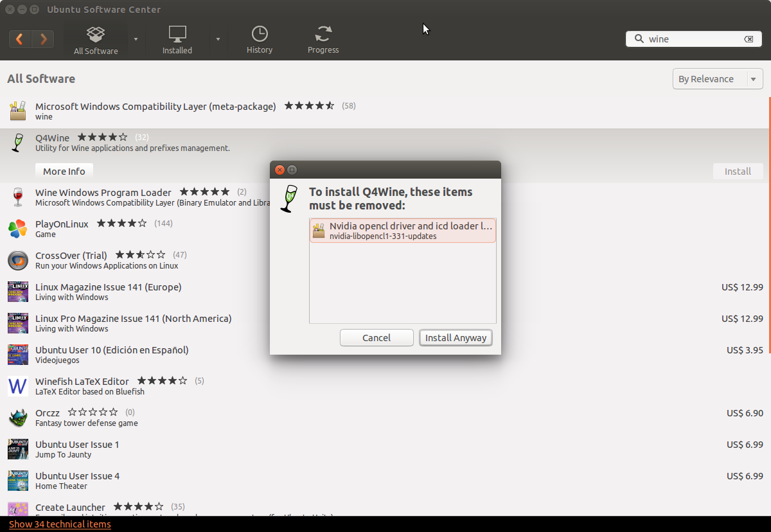Click Ubuntu User Issue 4 cover thumbnail
The width and height of the screenshot is (771, 532).
click(17, 481)
